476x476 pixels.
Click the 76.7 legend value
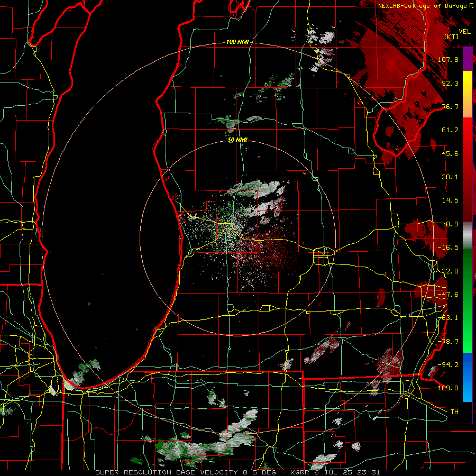(x=450, y=106)
